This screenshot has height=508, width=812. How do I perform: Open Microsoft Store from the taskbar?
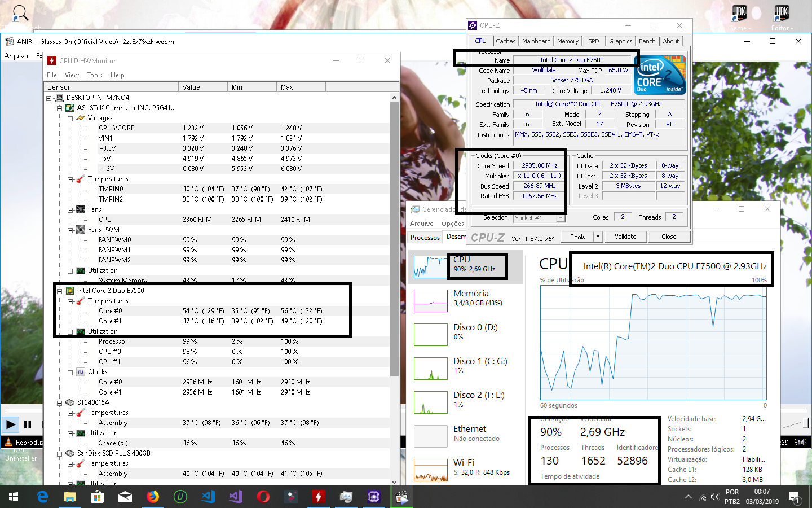coord(98,497)
